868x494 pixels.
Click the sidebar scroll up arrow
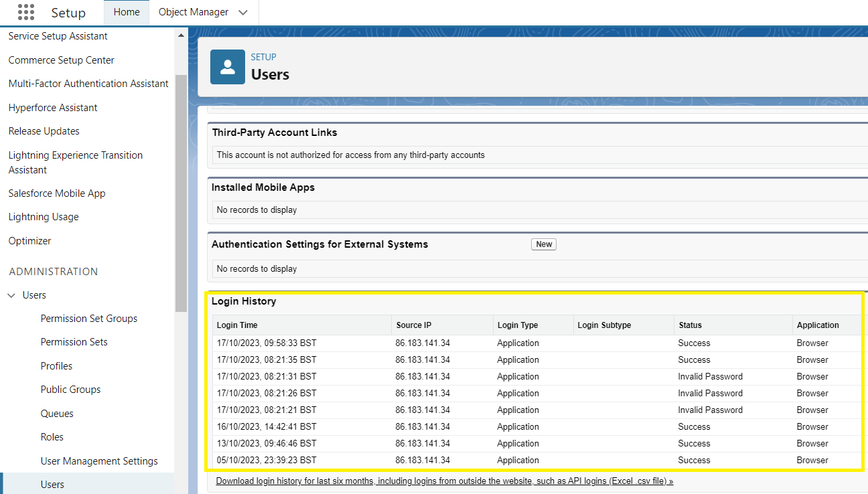tap(181, 35)
